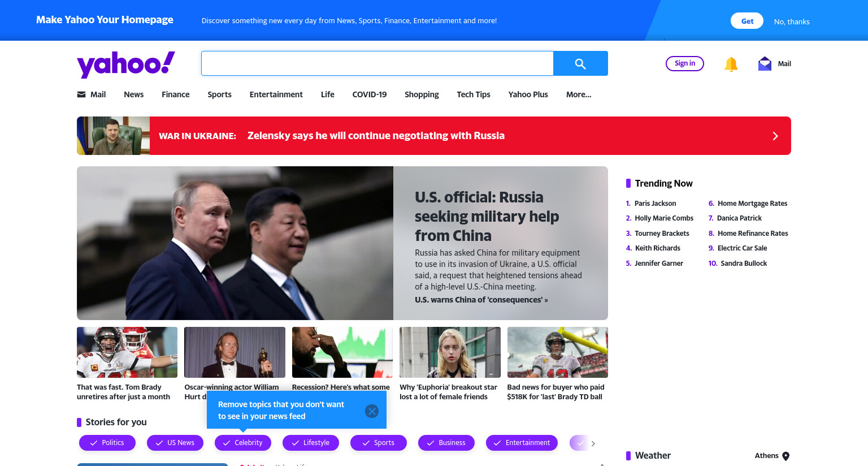Open 'That was fast. Tom Brady' headline text
This screenshot has height=466, width=868.
[x=123, y=392]
